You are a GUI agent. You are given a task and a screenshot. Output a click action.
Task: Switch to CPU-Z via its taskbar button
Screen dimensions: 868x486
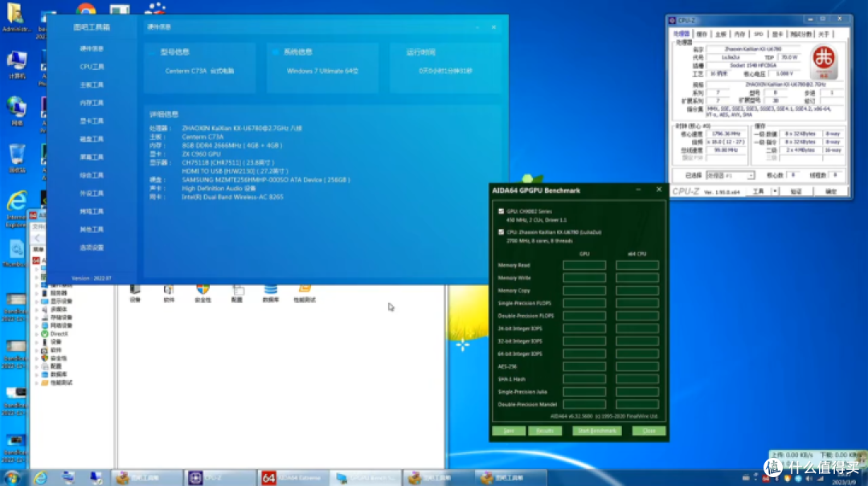point(219,478)
